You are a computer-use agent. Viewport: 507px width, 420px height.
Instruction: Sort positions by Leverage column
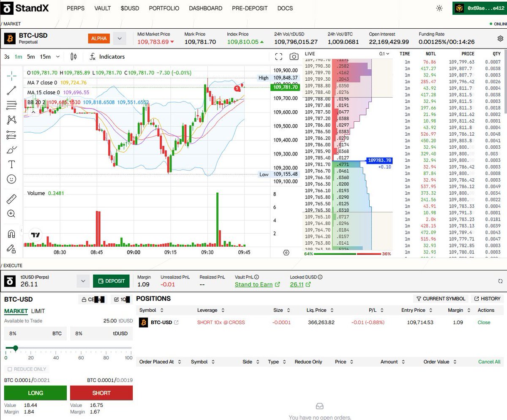tap(210, 310)
